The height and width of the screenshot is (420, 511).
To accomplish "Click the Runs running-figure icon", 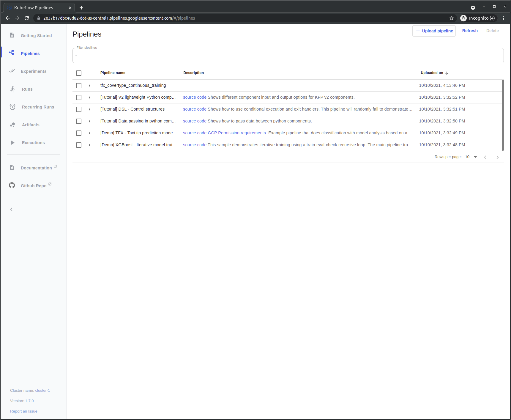I will coord(12,89).
